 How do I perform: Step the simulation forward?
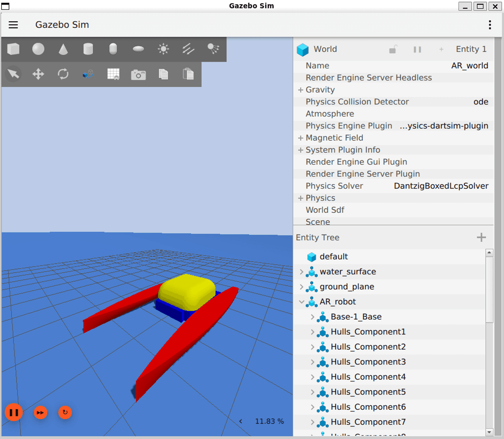coord(40,412)
